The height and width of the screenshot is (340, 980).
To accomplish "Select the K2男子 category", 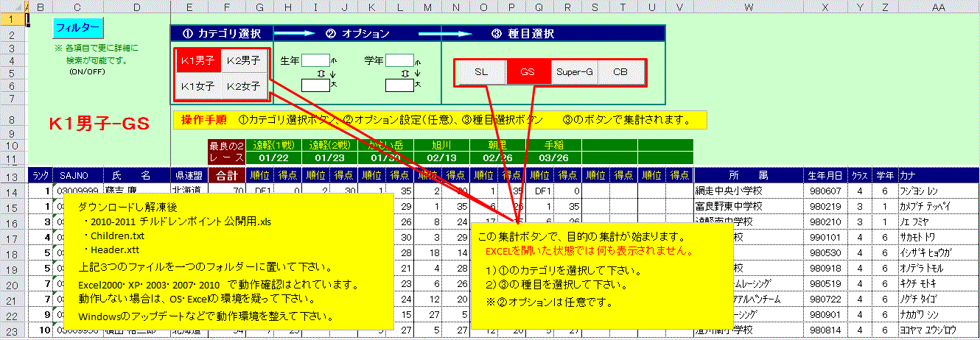I will tap(244, 60).
